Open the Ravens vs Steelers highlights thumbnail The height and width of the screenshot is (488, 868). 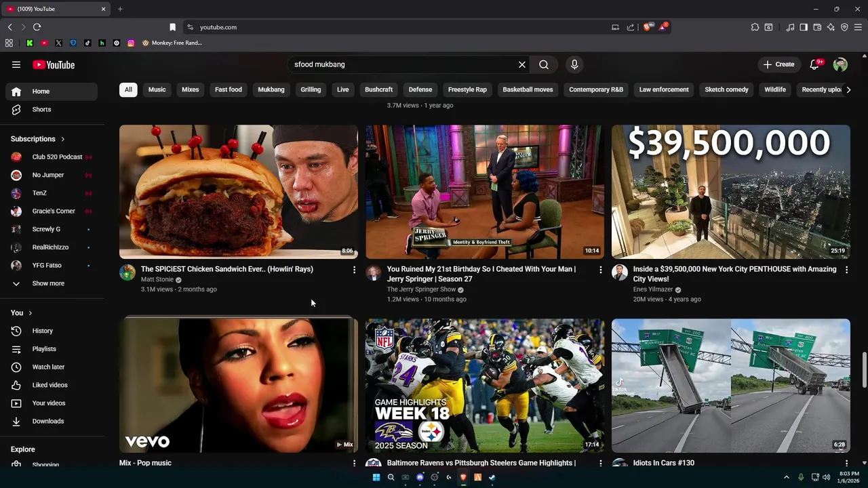(485, 386)
